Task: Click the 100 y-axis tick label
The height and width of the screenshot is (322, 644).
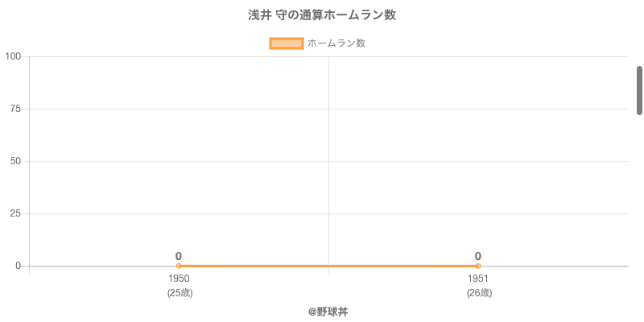Action: 14,56
